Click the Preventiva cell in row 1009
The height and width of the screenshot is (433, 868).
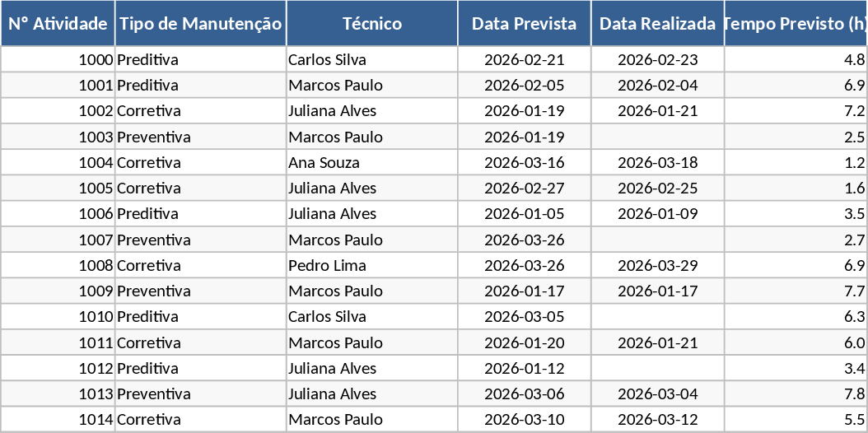(200, 291)
